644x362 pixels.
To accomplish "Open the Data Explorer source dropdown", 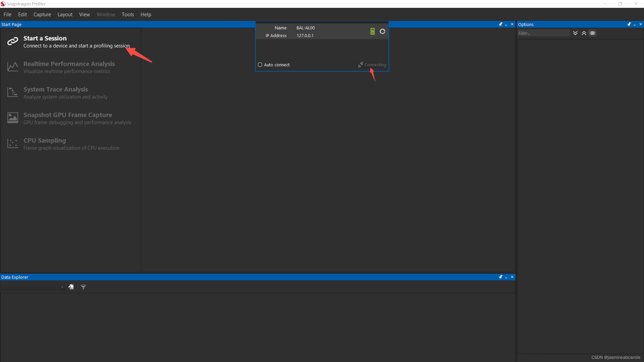I will (x=62, y=287).
